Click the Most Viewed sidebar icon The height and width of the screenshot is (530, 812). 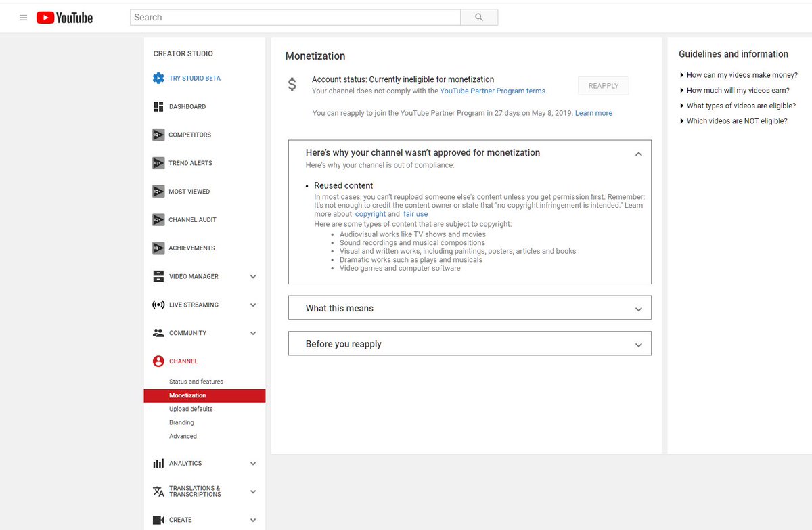tap(158, 192)
